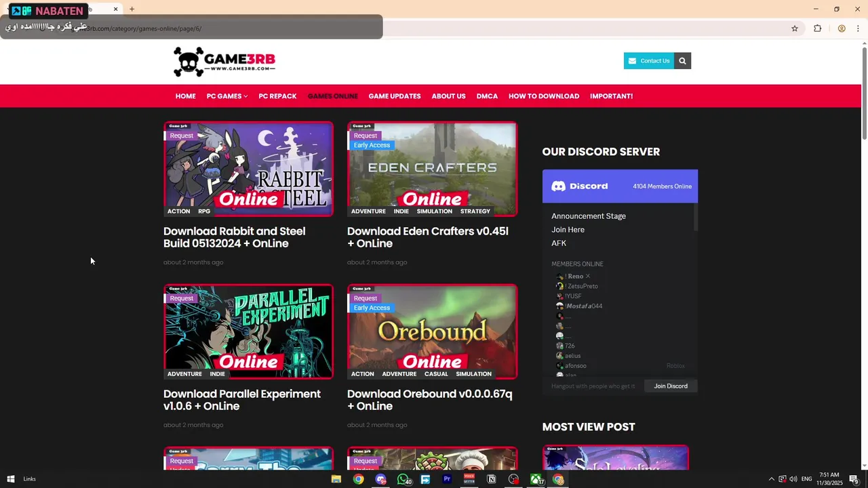868x488 pixels.
Task: Select the GAMES ONLINE menu item
Action: coord(332,96)
